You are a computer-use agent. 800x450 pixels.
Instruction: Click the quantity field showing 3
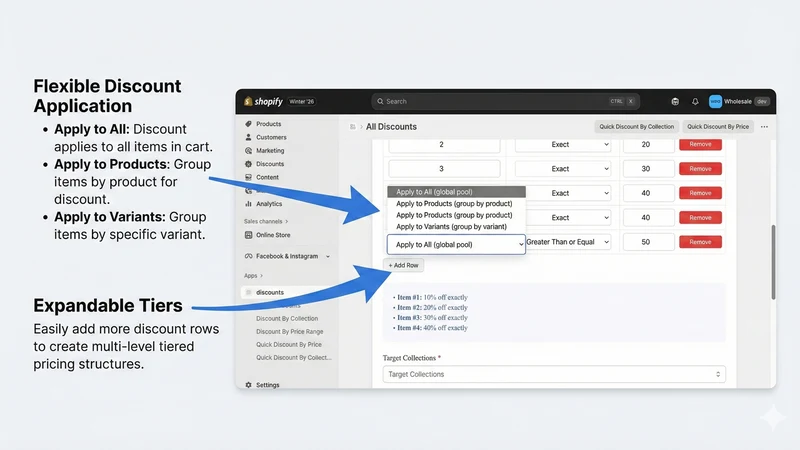(x=444, y=169)
